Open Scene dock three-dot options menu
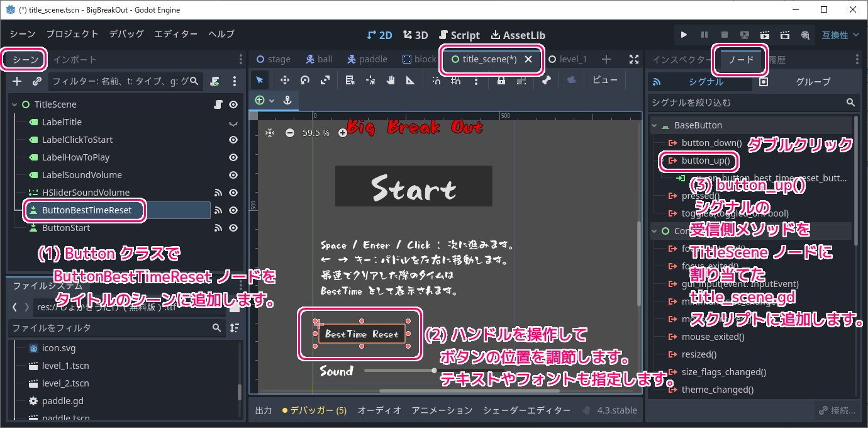 pos(235,81)
